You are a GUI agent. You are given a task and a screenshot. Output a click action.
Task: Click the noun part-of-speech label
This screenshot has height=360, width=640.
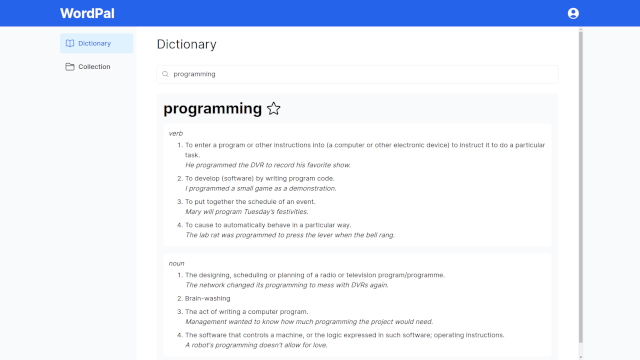tap(176, 264)
